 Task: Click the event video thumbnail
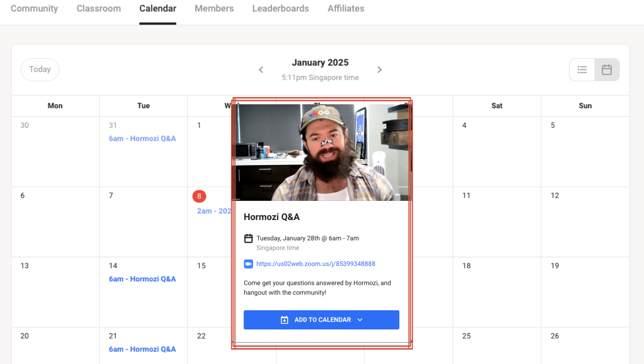click(x=322, y=152)
